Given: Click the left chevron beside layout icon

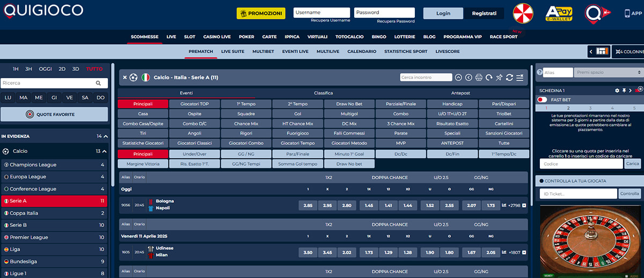Looking at the screenshot, I should tap(591, 52).
